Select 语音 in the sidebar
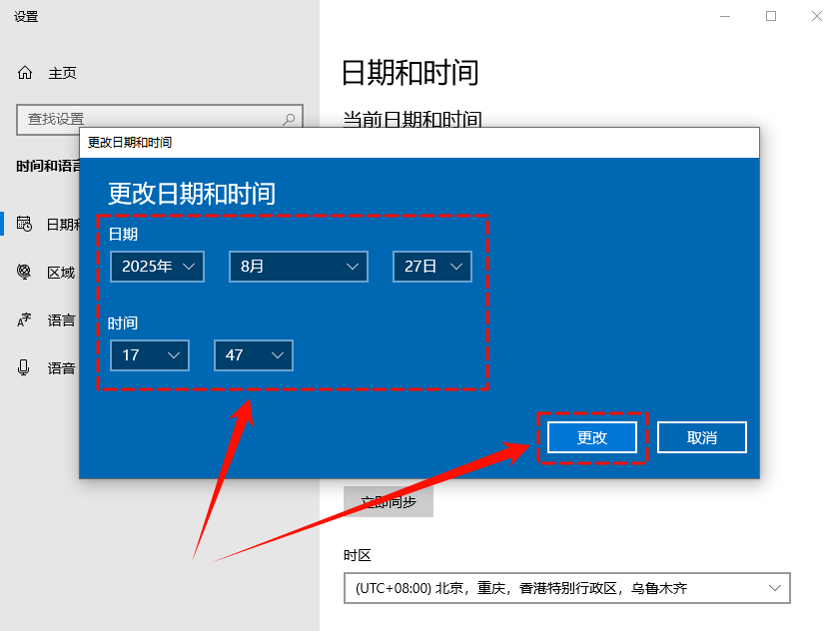 click(x=61, y=368)
